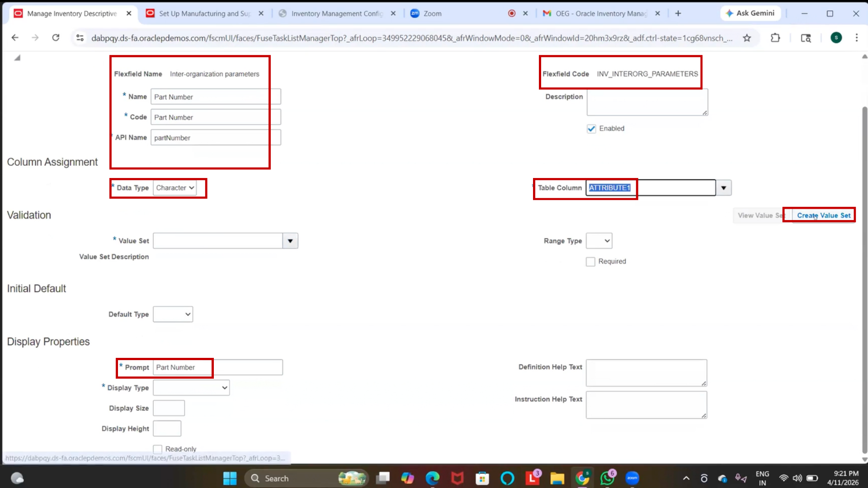Open Microsoft Store from the taskbar

coord(482,478)
